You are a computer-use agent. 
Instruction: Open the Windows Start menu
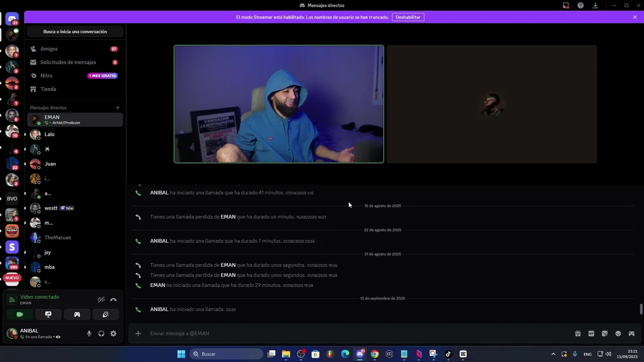pyautogui.click(x=181, y=354)
